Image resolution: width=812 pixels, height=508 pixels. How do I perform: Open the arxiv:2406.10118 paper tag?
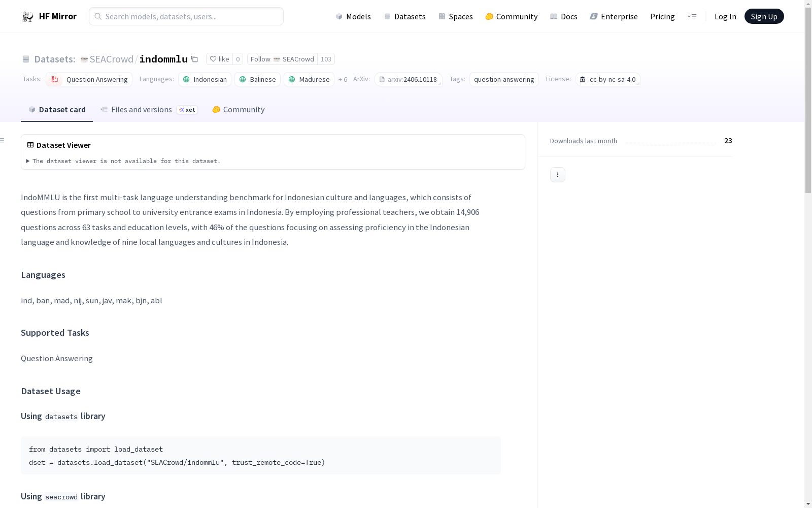(408, 79)
